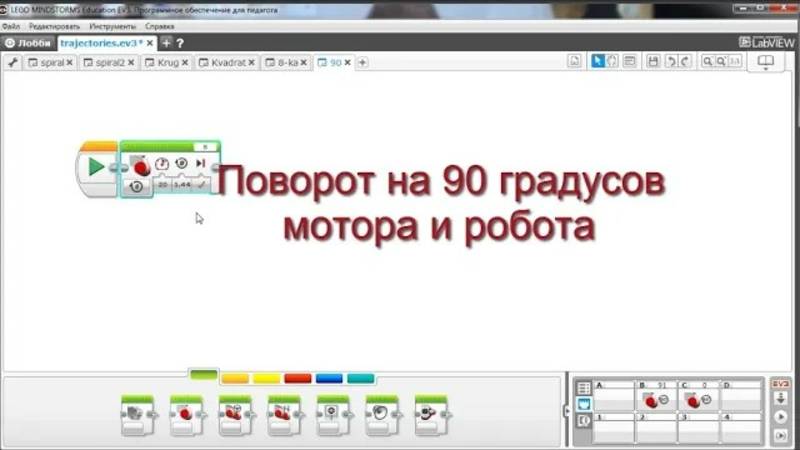Screen dimensions: 800x450
Task: Click the green Start block play arrow
Action: 96,166
